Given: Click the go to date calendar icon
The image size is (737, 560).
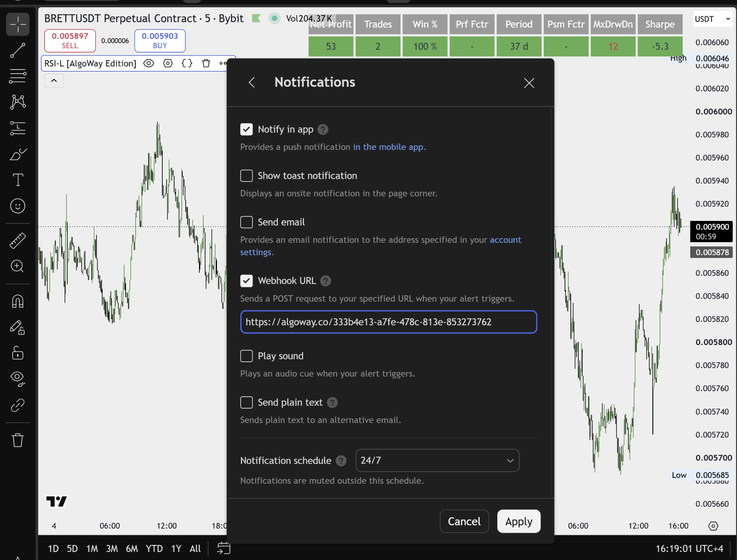Looking at the screenshot, I should pos(224,548).
